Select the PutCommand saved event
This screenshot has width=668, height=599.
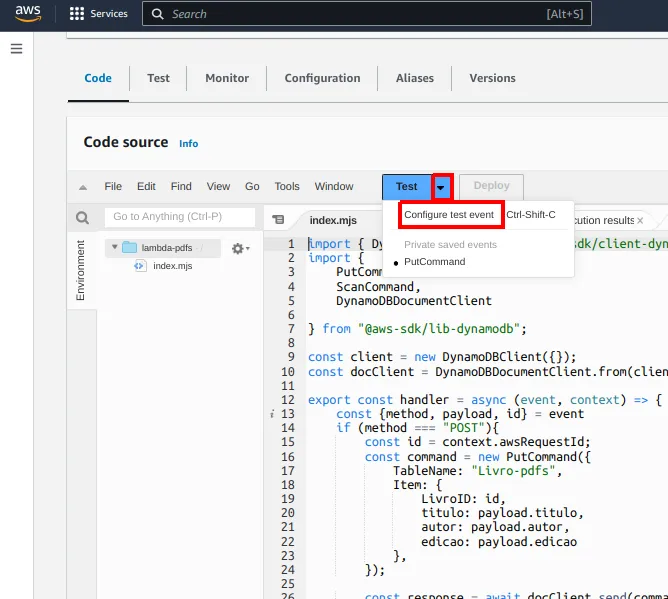pos(435,262)
